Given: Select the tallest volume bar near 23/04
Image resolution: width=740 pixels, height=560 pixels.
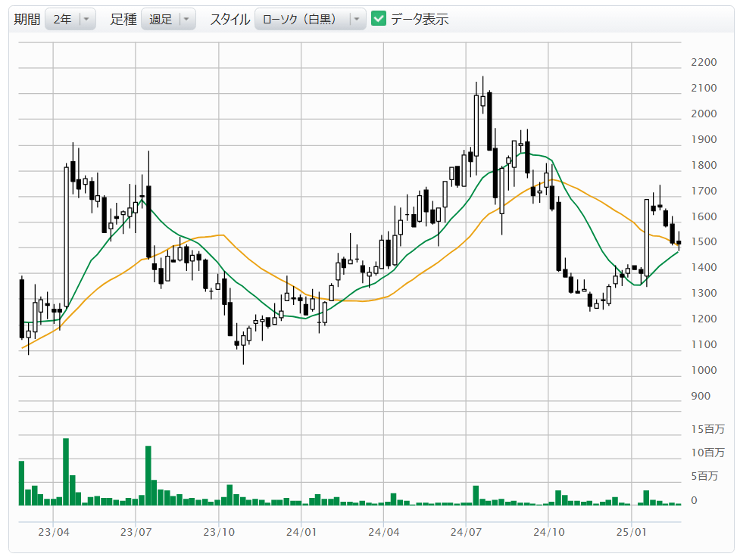Looking at the screenshot, I should (x=66, y=471).
